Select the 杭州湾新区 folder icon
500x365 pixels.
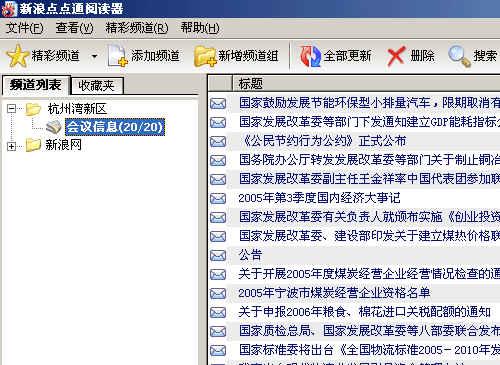pyautogui.click(x=34, y=109)
